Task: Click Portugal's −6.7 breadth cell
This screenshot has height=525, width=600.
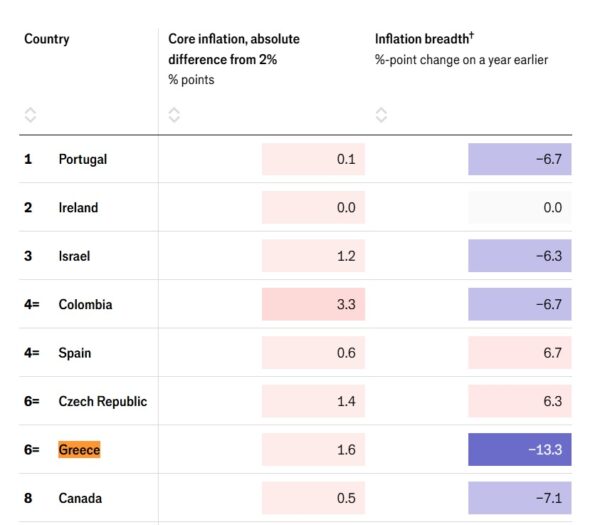Action: [x=520, y=159]
